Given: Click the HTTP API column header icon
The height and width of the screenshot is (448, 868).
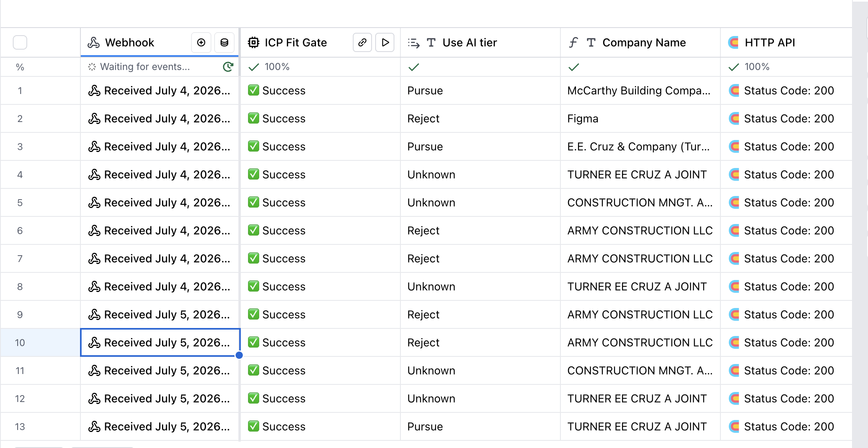Looking at the screenshot, I should (x=734, y=42).
